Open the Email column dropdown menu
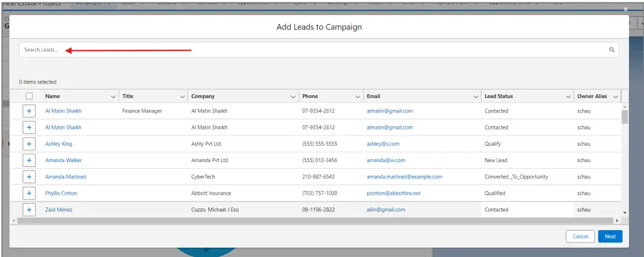Screen dimensions: 644x257 pyautogui.click(x=476, y=97)
